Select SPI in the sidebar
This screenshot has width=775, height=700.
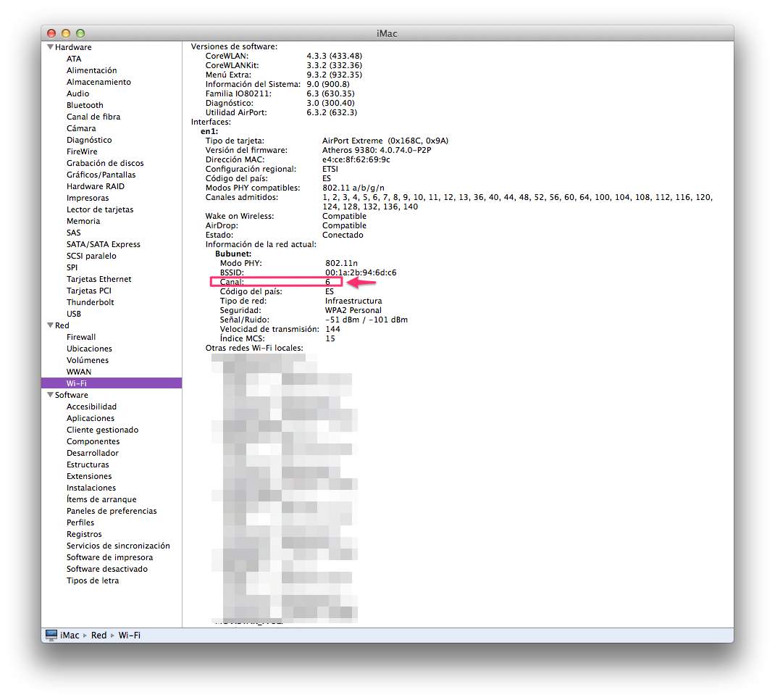click(x=72, y=267)
